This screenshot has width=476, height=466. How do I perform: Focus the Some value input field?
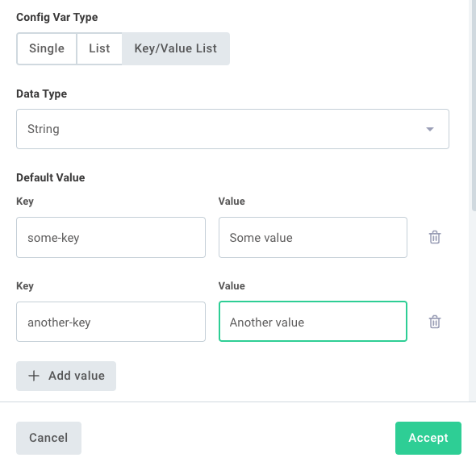click(313, 238)
